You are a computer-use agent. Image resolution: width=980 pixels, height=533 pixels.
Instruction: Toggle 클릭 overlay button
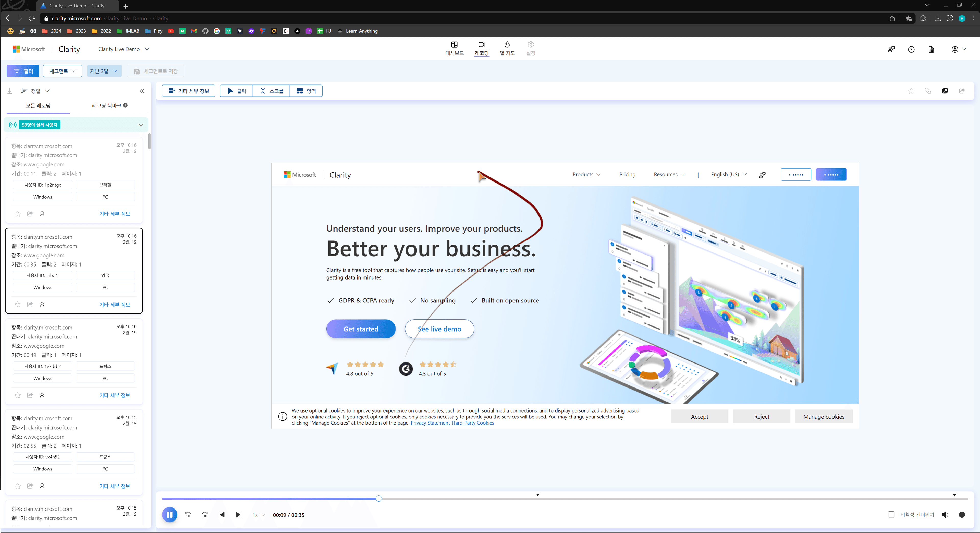pyautogui.click(x=236, y=91)
